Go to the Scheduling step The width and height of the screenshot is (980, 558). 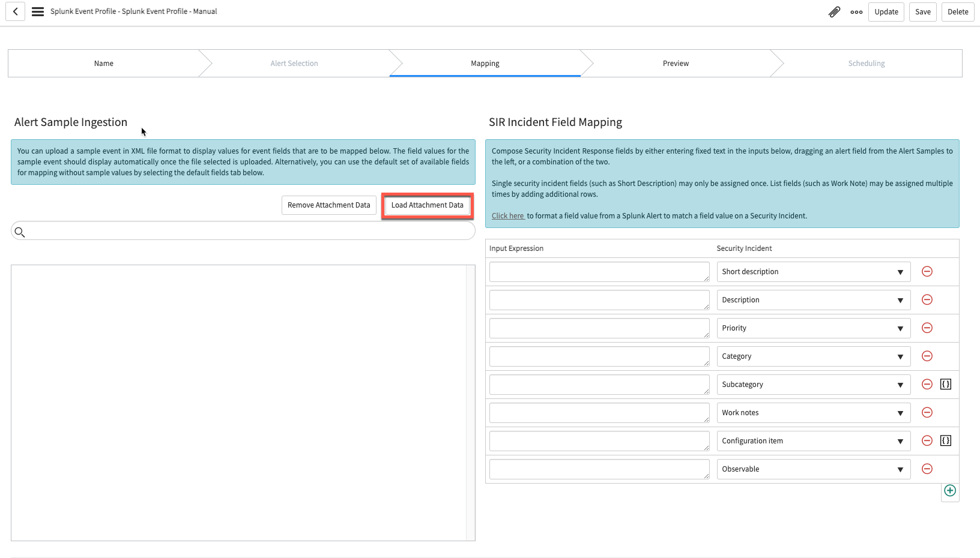coord(867,64)
